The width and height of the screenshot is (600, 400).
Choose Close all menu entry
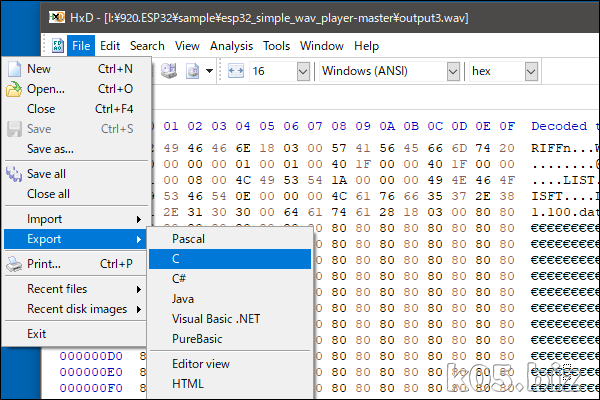pyautogui.click(x=76, y=194)
